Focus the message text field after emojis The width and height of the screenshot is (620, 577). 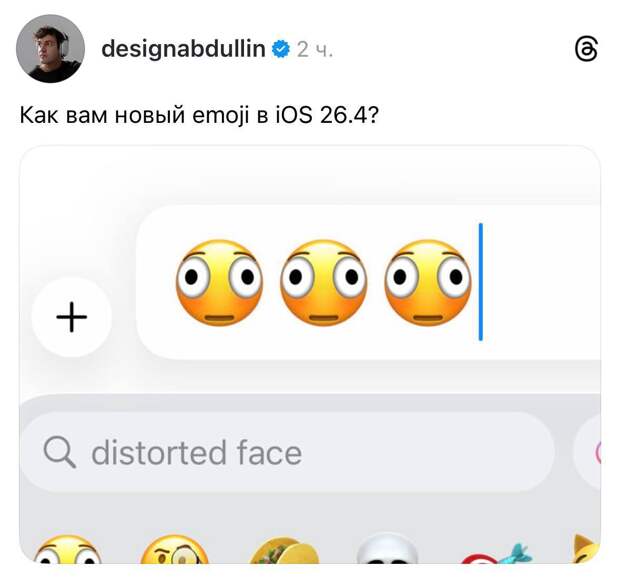pyautogui.click(x=538, y=282)
